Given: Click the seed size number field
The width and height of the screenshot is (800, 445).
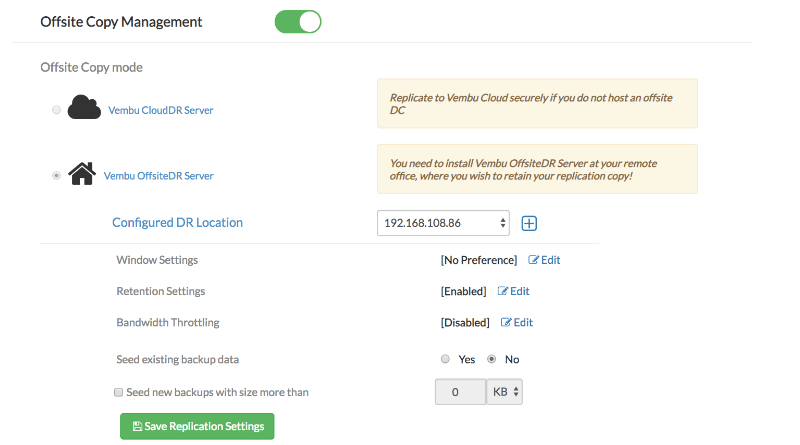Looking at the screenshot, I should click(x=460, y=392).
